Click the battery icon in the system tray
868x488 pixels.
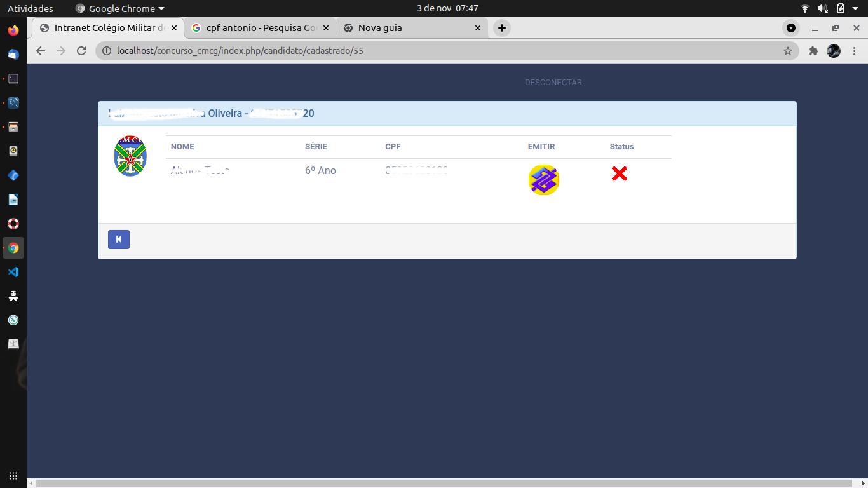(841, 9)
